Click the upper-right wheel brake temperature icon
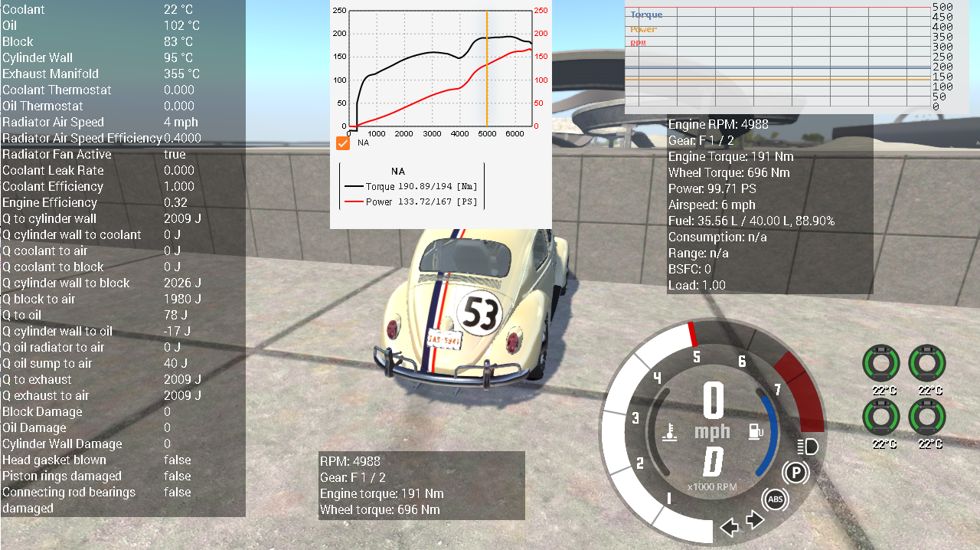 pyautogui.click(x=927, y=364)
